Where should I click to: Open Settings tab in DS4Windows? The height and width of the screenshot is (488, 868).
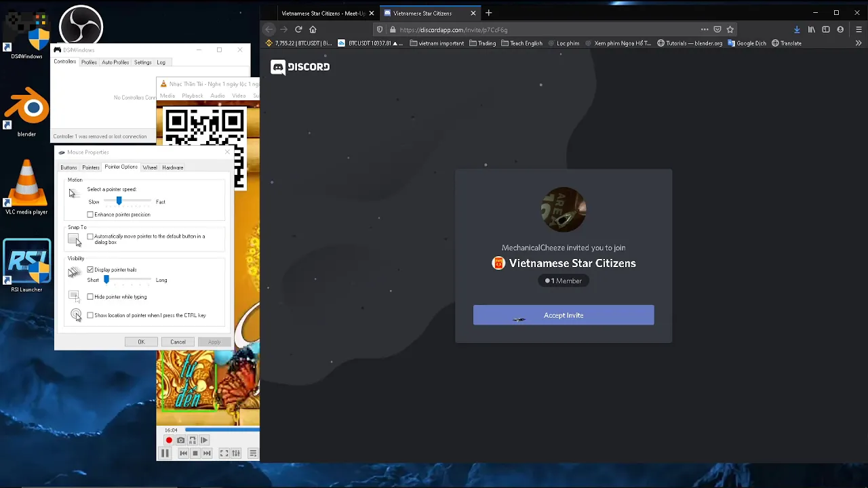tap(142, 62)
